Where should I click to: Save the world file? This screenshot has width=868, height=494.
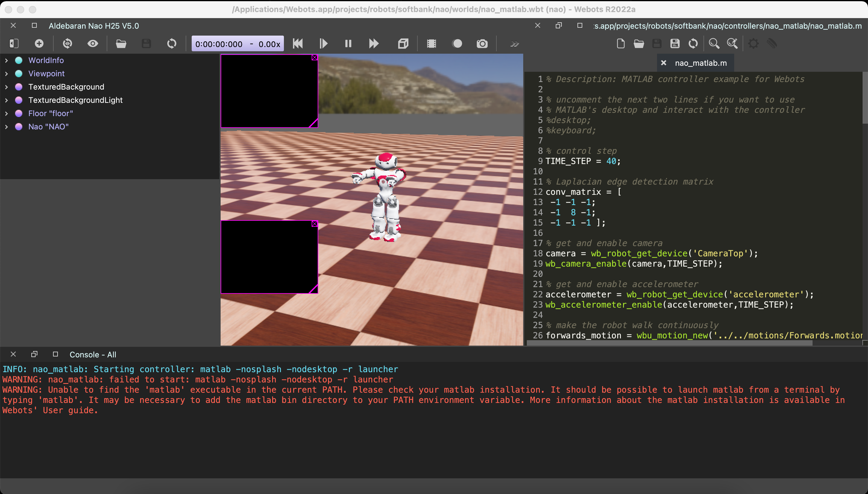pyautogui.click(x=146, y=43)
